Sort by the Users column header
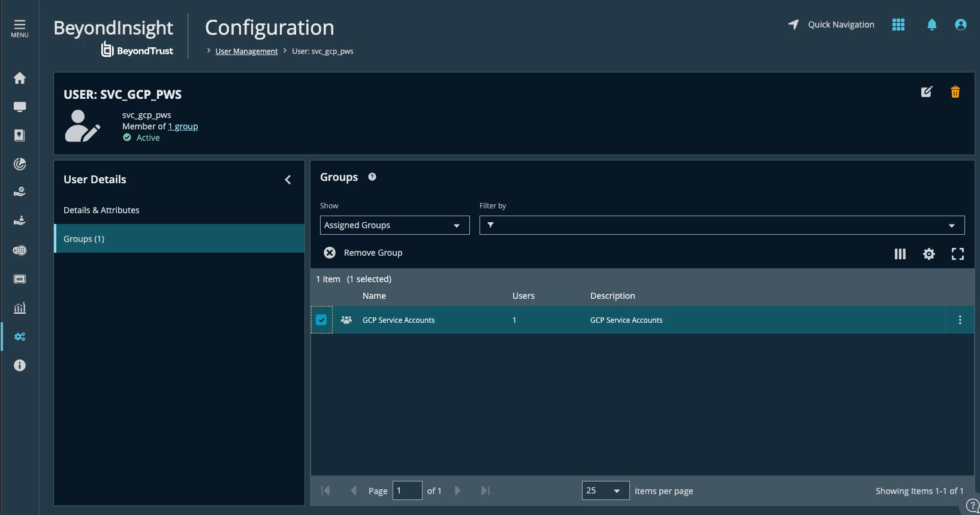Viewport: 980px width, 515px height. tap(523, 296)
